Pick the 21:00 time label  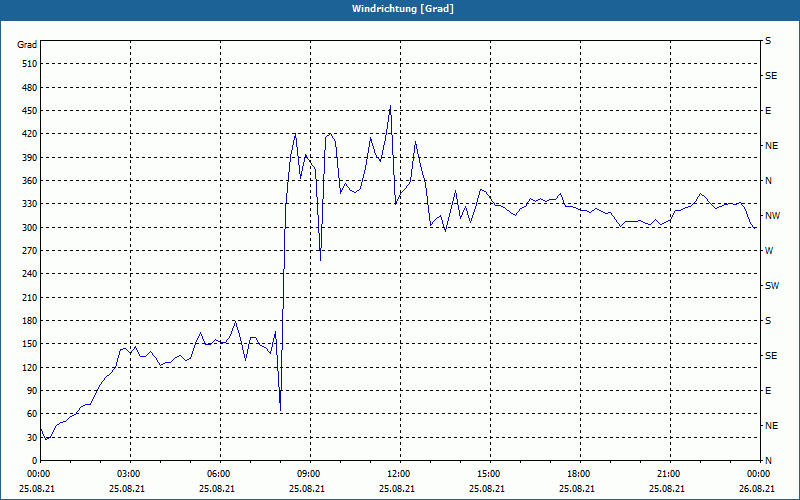click(x=670, y=474)
